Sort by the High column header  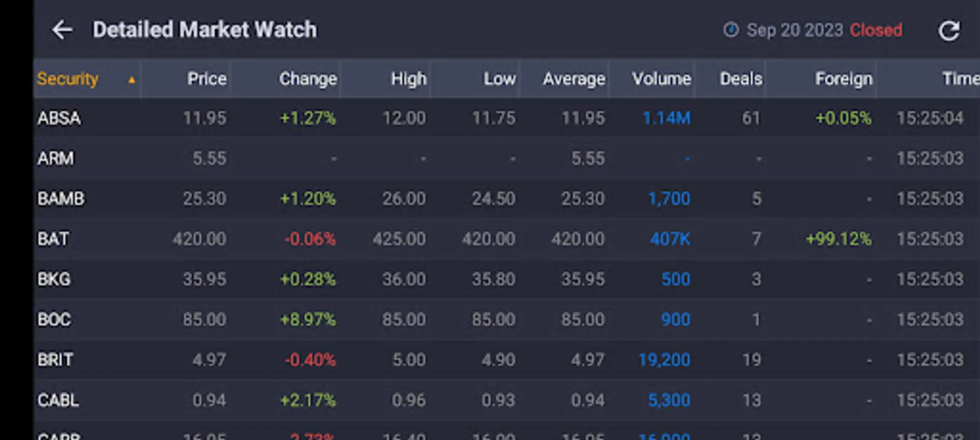coord(409,79)
